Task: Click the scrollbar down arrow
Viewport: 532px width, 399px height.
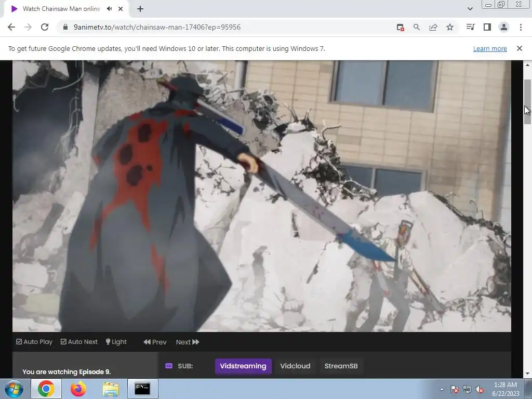Action: point(527,374)
